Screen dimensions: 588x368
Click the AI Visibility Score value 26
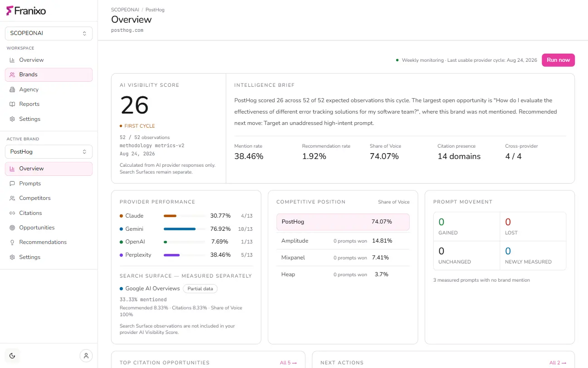(x=134, y=105)
